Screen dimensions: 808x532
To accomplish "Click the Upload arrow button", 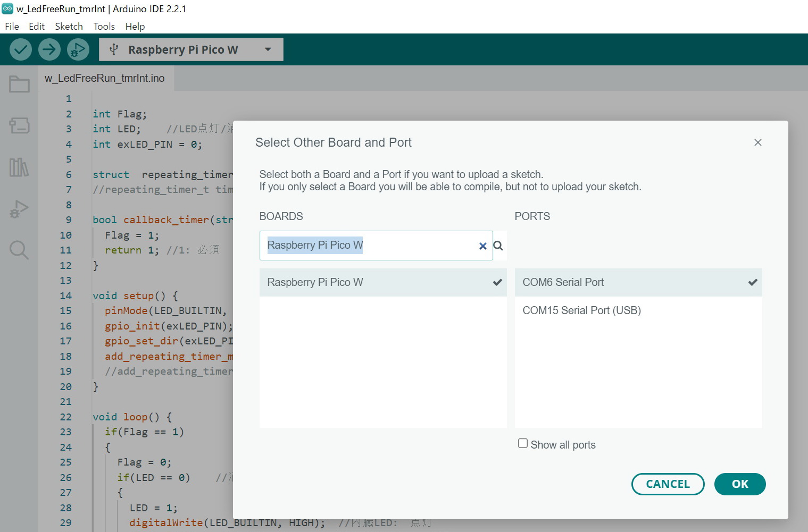I will tap(49, 49).
